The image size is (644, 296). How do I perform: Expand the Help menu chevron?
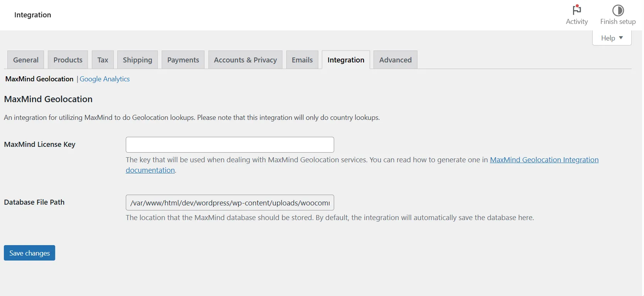click(621, 38)
